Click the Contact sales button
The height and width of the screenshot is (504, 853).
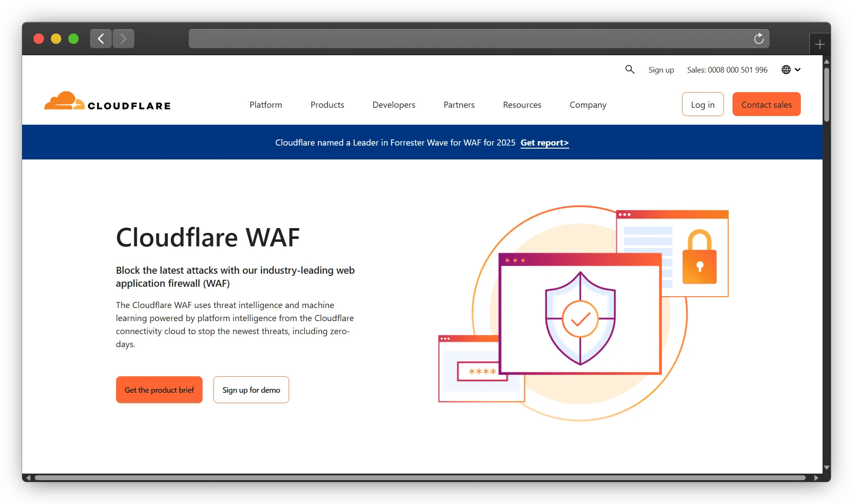766,104
